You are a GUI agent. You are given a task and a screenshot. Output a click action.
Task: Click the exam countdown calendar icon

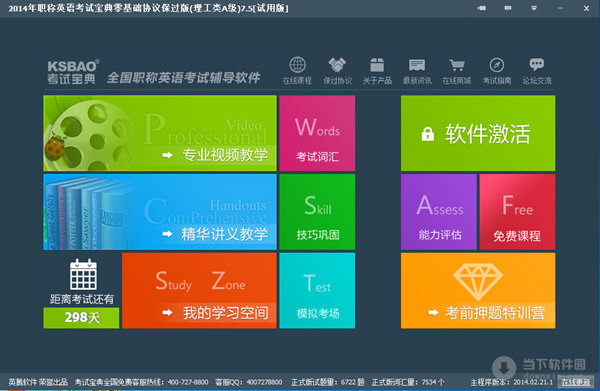[x=83, y=274]
